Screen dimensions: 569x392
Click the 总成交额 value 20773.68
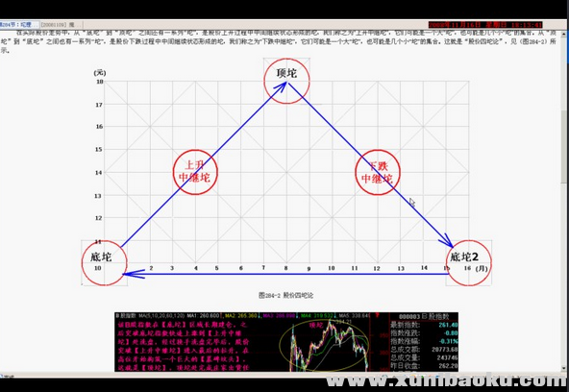tap(445, 350)
